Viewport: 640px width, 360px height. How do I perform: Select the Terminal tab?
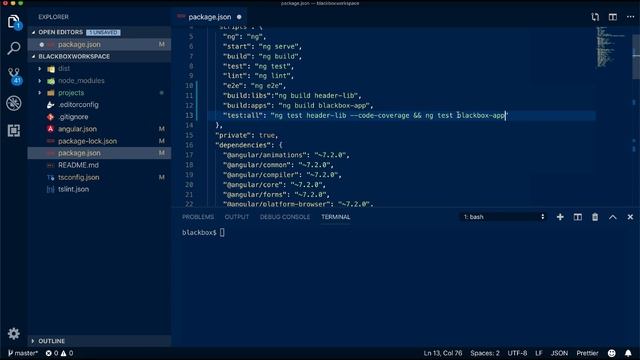click(x=336, y=217)
